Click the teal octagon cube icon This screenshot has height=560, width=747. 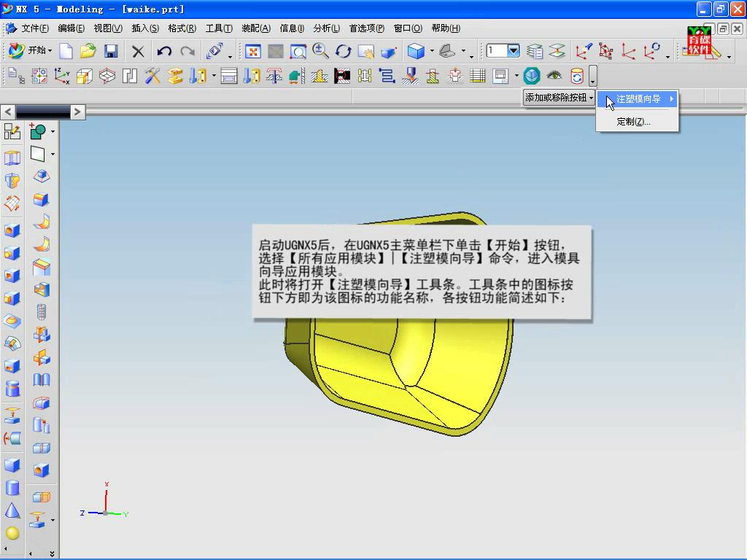(x=532, y=76)
